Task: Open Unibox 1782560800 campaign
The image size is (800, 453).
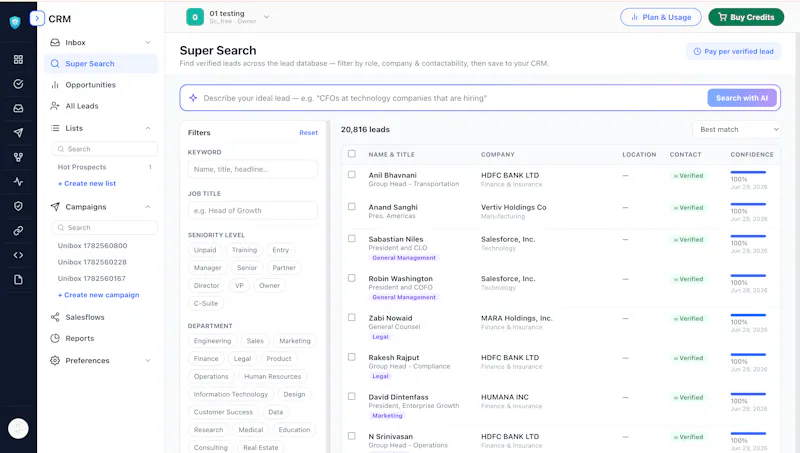Action: (92, 245)
